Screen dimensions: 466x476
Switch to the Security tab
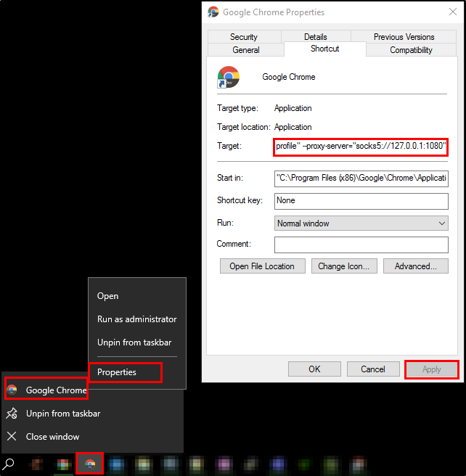click(244, 37)
